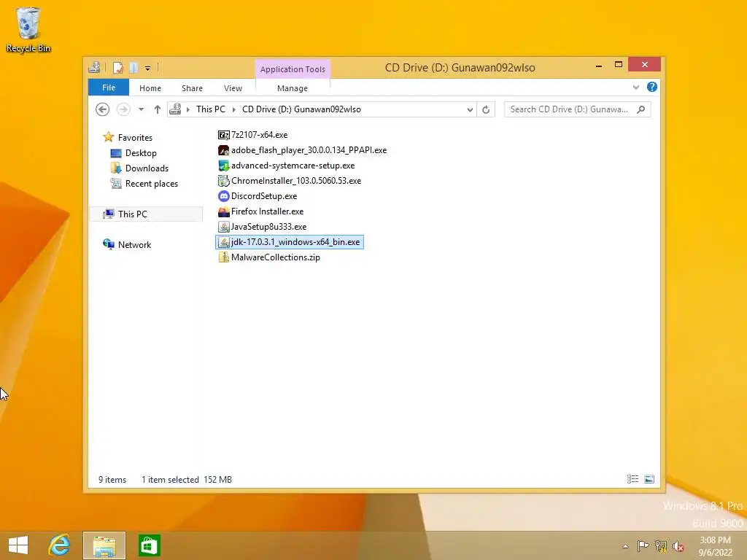The width and height of the screenshot is (747, 560).
Task: Click CD Drive (D:) breadcrumb in address bar
Action: click(301, 109)
